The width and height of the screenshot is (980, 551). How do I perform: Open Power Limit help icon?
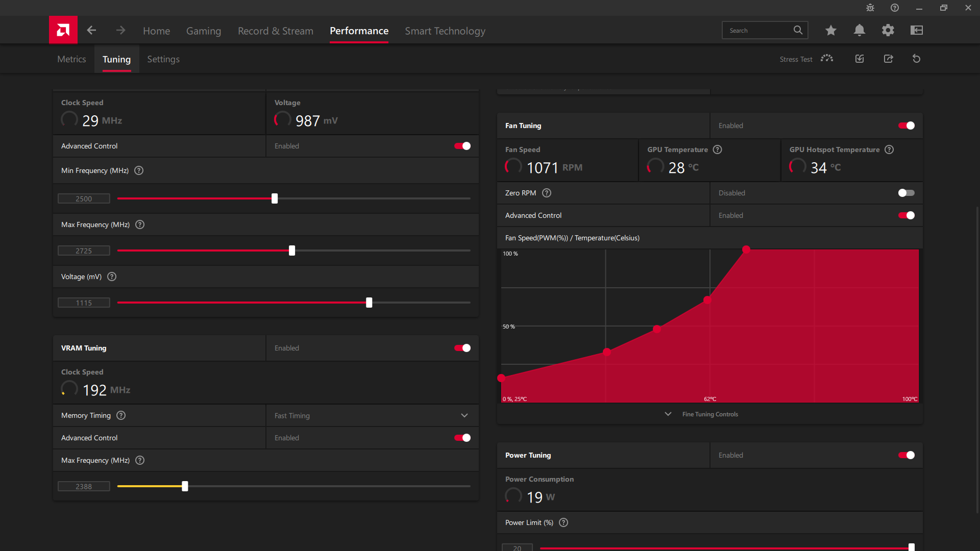tap(563, 522)
